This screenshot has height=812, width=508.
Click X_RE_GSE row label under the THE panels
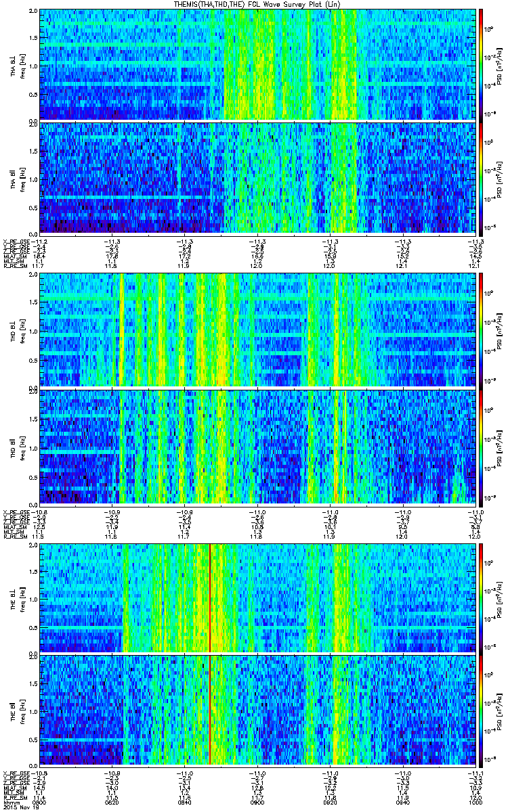click(16, 774)
